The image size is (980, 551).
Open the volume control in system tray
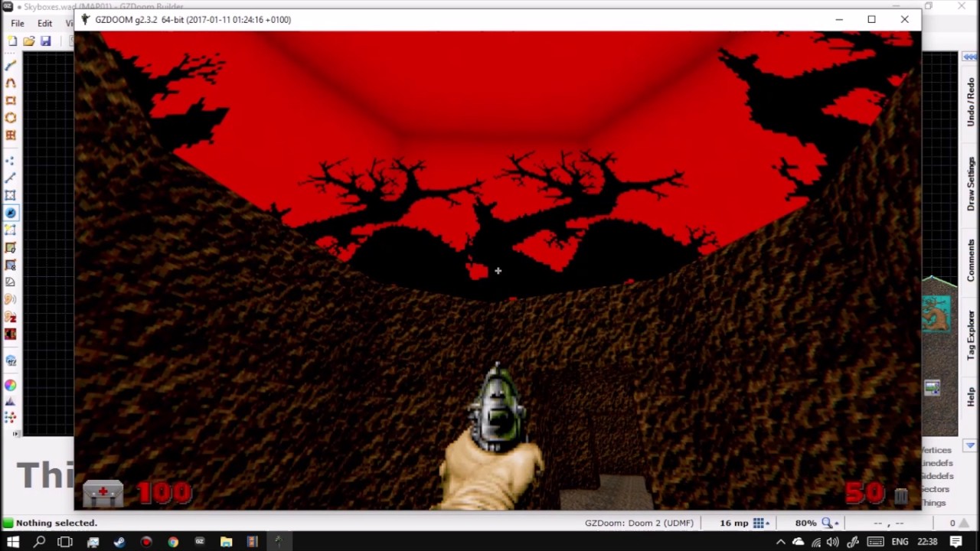tap(832, 542)
